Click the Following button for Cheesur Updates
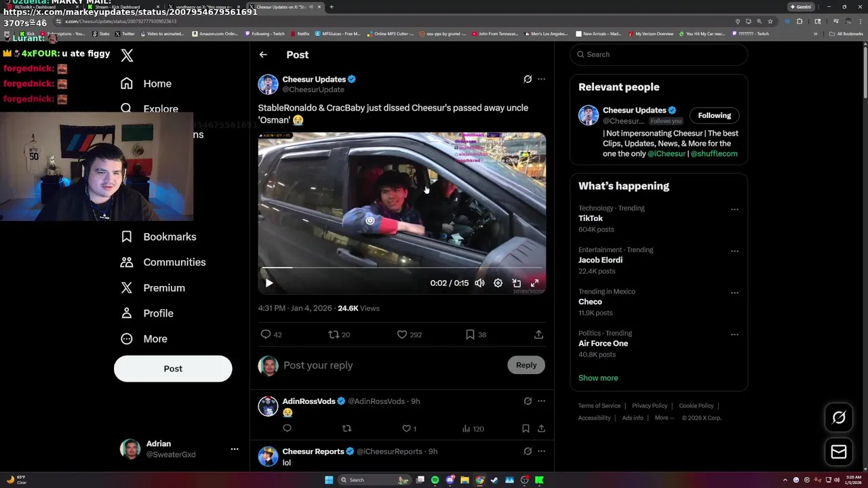This screenshot has width=868, height=488. (715, 115)
